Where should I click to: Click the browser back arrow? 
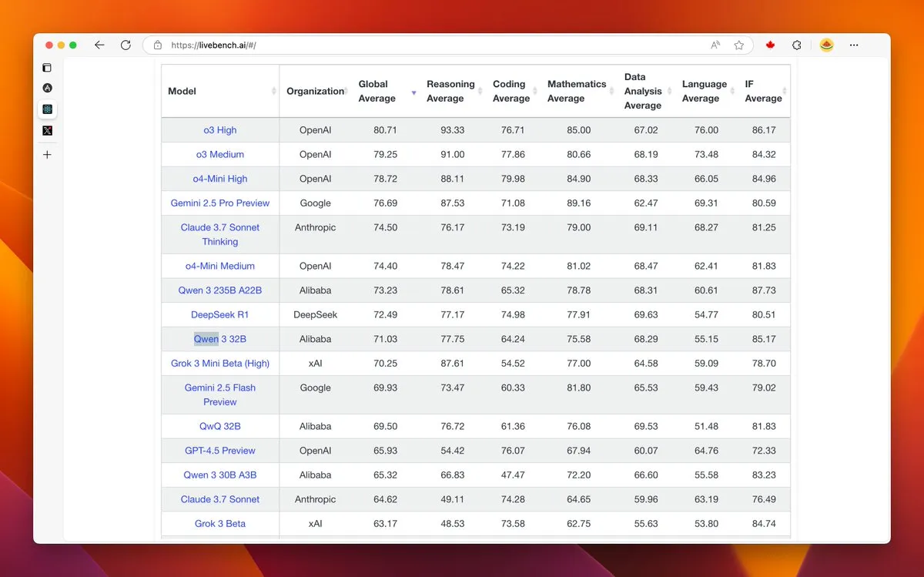point(99,45)
